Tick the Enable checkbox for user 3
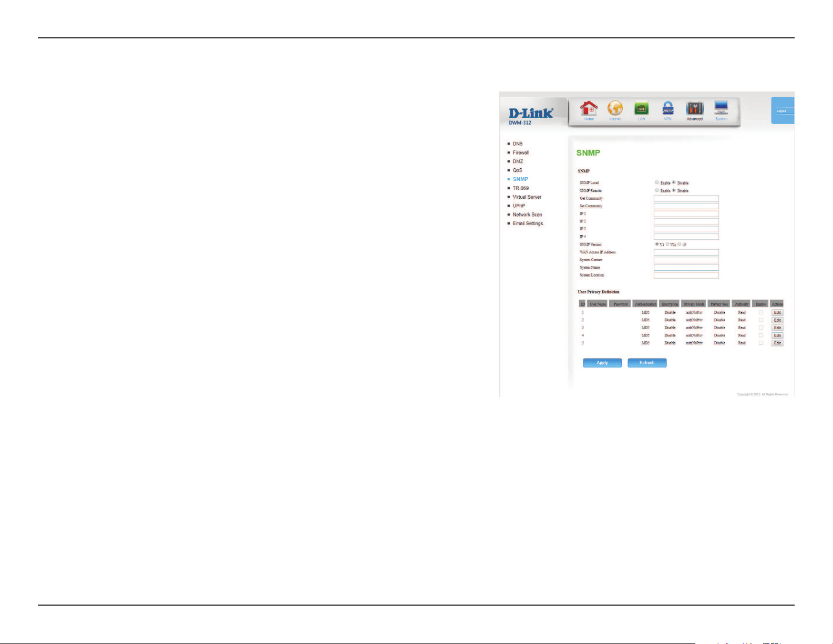 pos(760,328)
